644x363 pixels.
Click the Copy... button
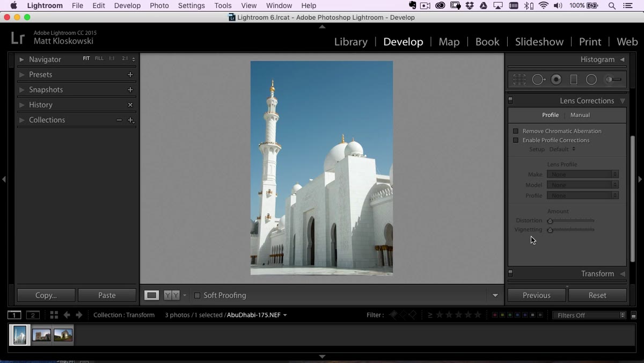46,295
